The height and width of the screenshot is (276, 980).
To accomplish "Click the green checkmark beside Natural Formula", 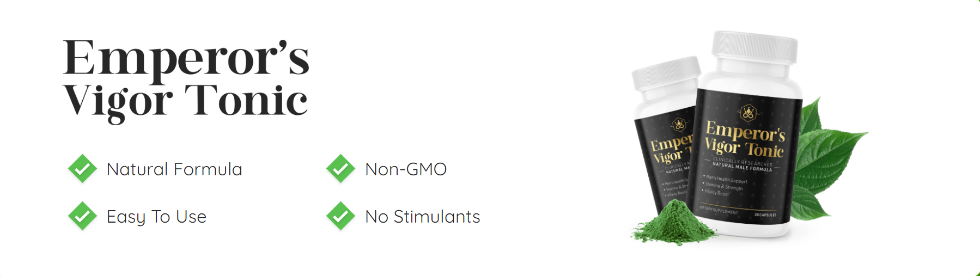I will point(82,169).
